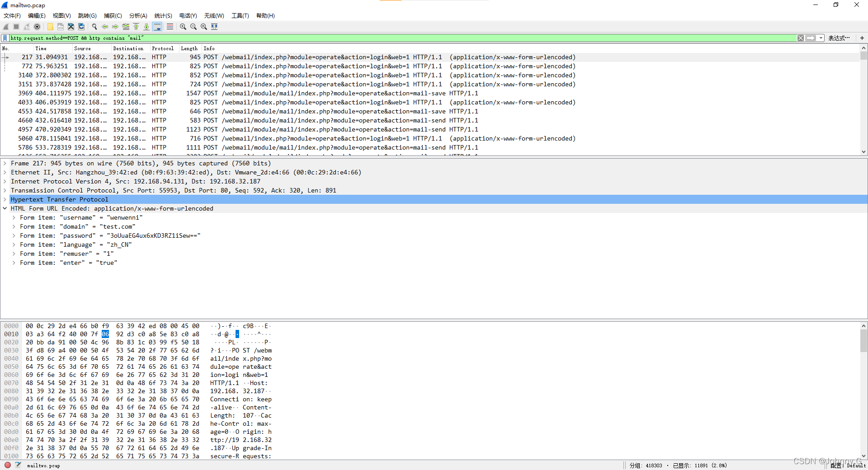Select packet 4660 mail-send row

point(430,121)
